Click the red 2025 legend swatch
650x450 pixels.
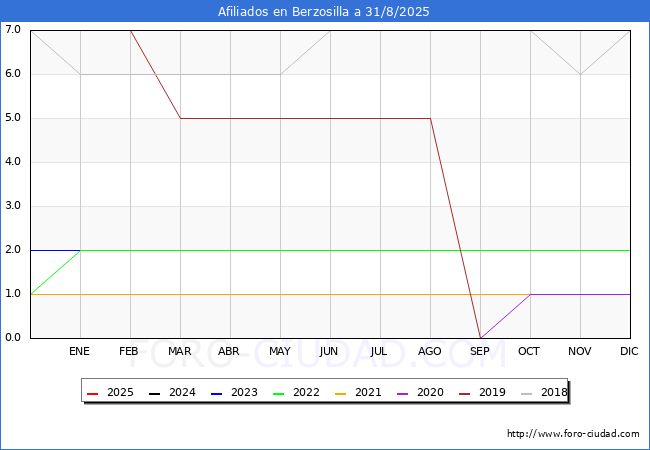92,393
